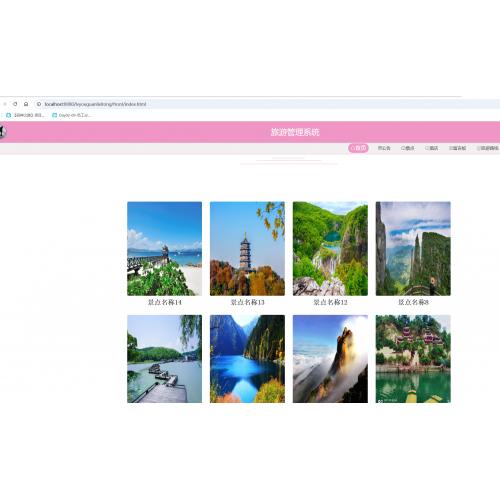
Task: Go to browser home page icon
Action: tap(26, 104)
